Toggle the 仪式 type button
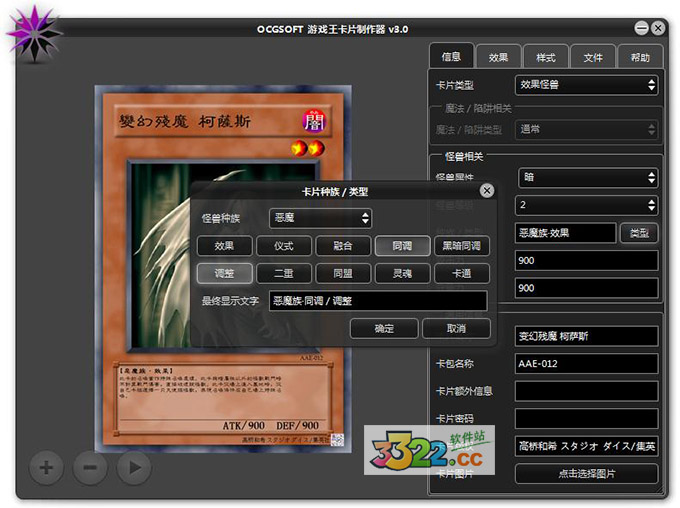This screenshot has height=508, width=680. coord(284,246)
